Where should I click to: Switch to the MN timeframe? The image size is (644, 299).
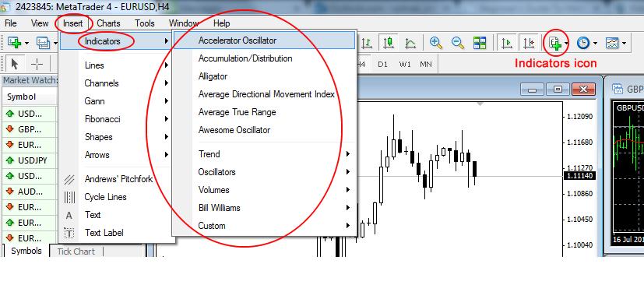(x=426, y=65)
